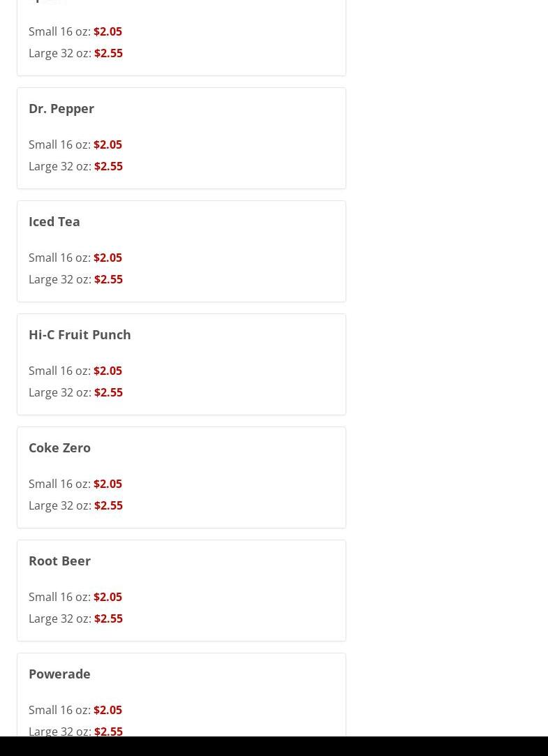Choose Iced Tea Small 16 oz option

coord(75,258)
